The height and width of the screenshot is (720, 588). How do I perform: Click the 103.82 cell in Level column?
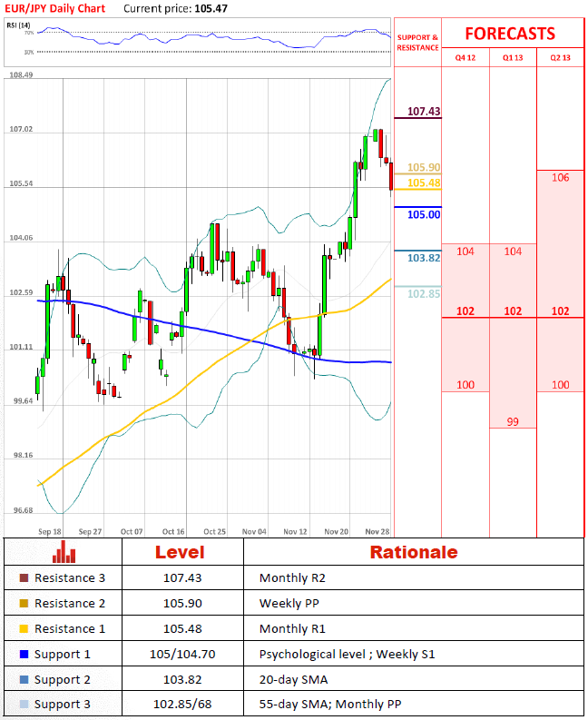click(x=182, y=679)
